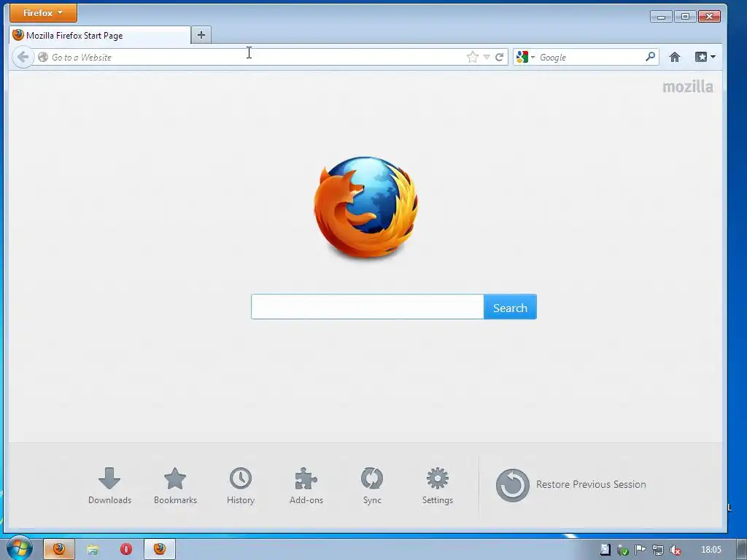Open the bookmarks menu toolbar button
The image size is (747, 560).
tap(705, 57)
